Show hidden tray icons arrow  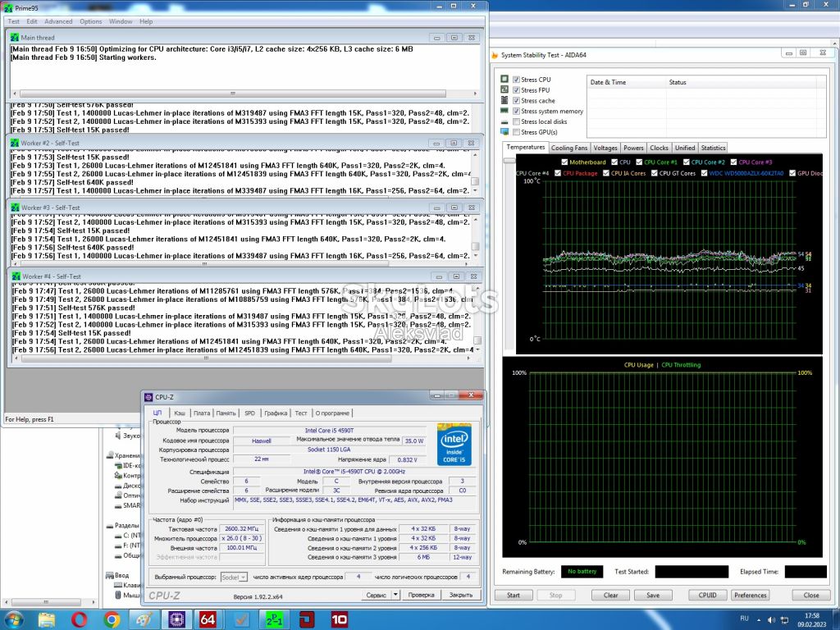click(x=759, y=620)
